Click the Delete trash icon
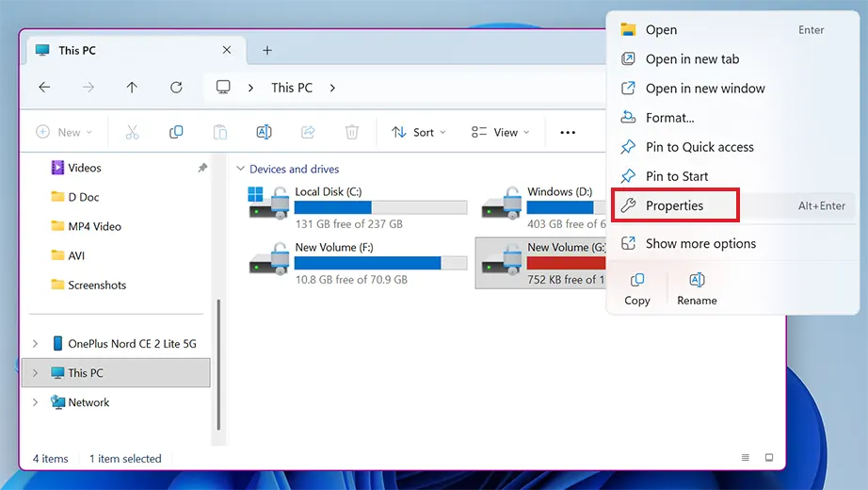868x490 pixels. [351, 132]
